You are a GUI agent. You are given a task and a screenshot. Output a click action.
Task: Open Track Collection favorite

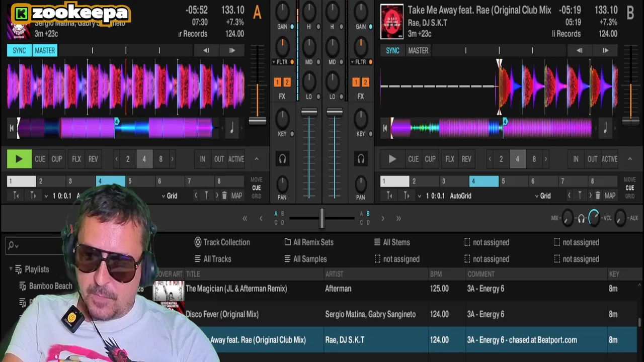[x=222, y=242]
